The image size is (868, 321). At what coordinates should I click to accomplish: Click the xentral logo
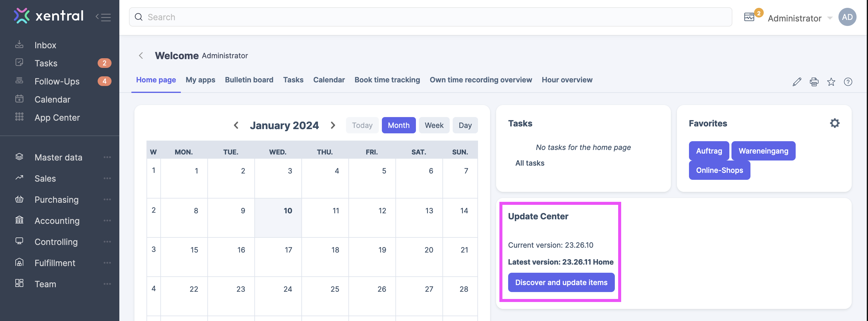(x=49, y=16)
